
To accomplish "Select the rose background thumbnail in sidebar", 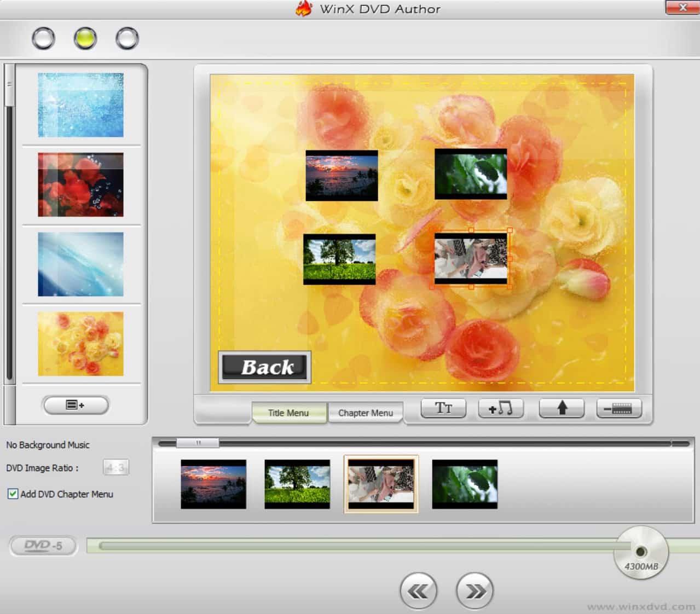I will (80, 344).
